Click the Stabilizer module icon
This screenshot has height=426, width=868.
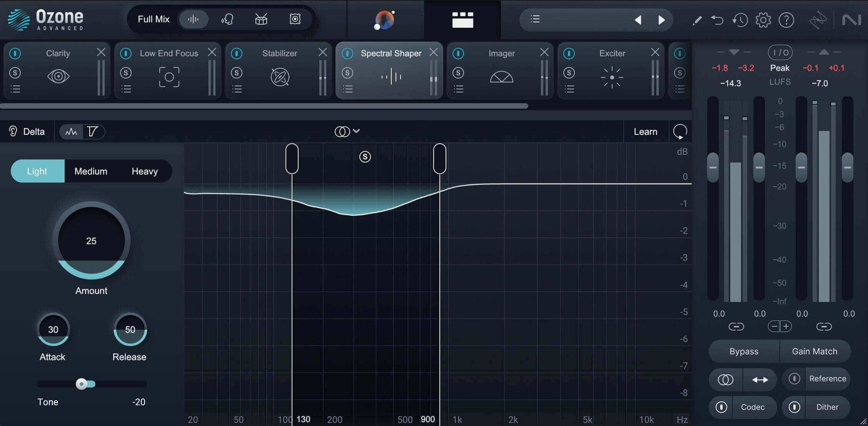pos(280,77)
